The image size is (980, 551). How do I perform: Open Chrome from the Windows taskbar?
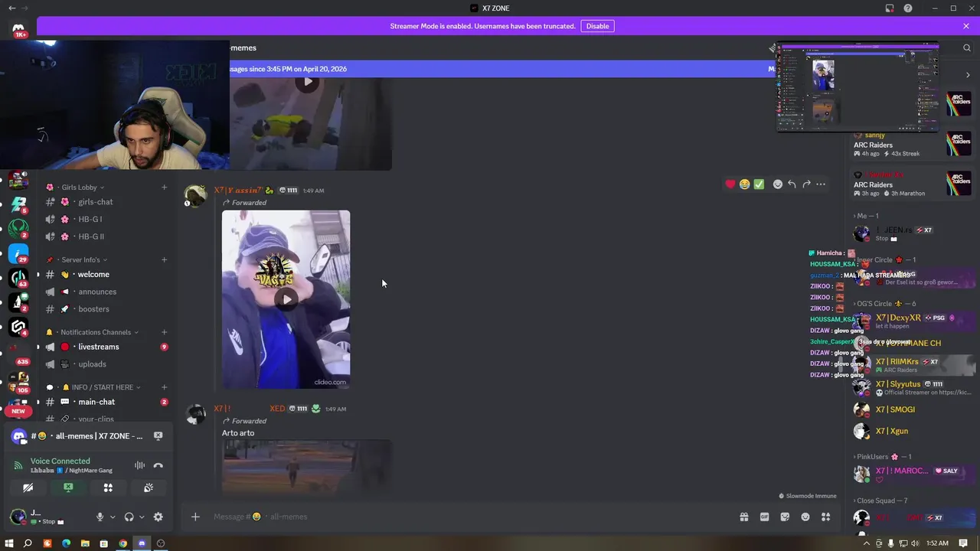122,543
